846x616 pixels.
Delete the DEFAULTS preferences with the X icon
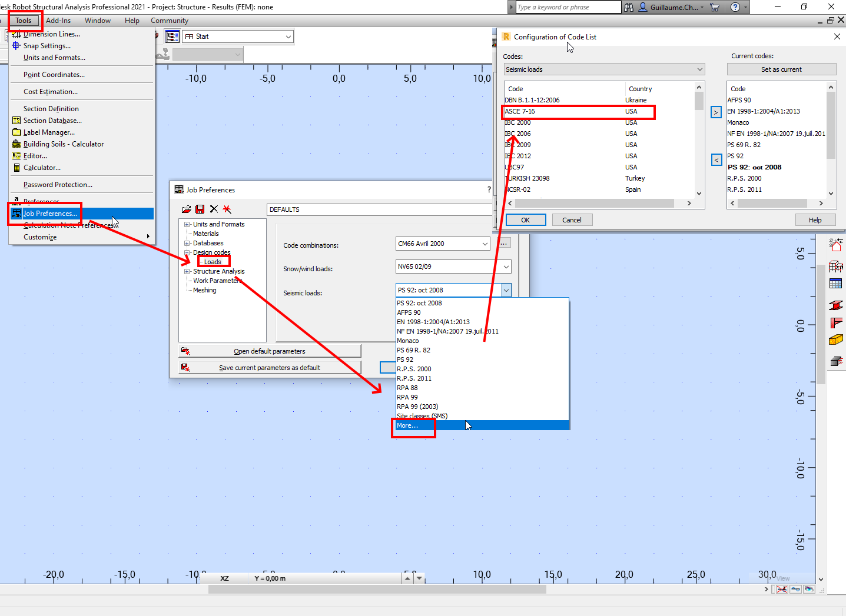tap(214, 209)
